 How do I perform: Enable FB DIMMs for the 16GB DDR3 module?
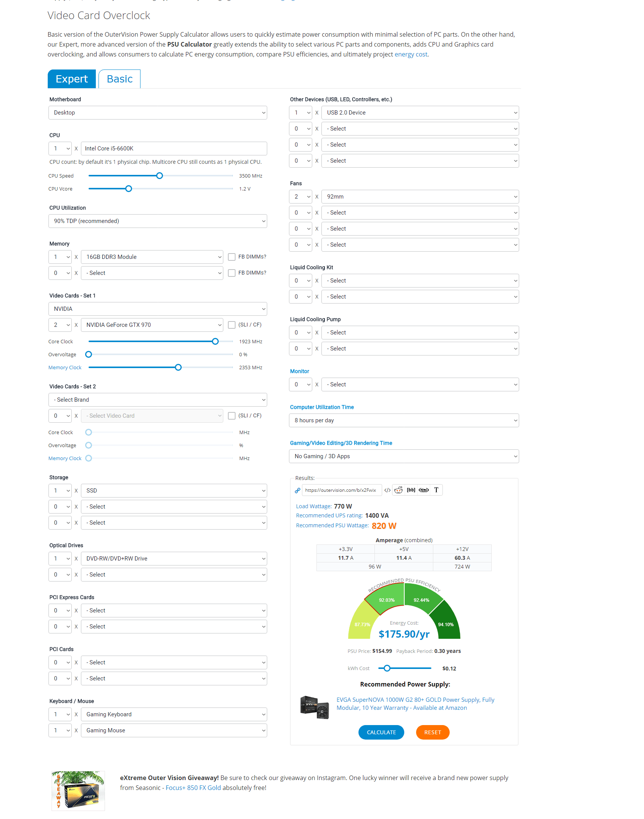[x=232, y=257]
